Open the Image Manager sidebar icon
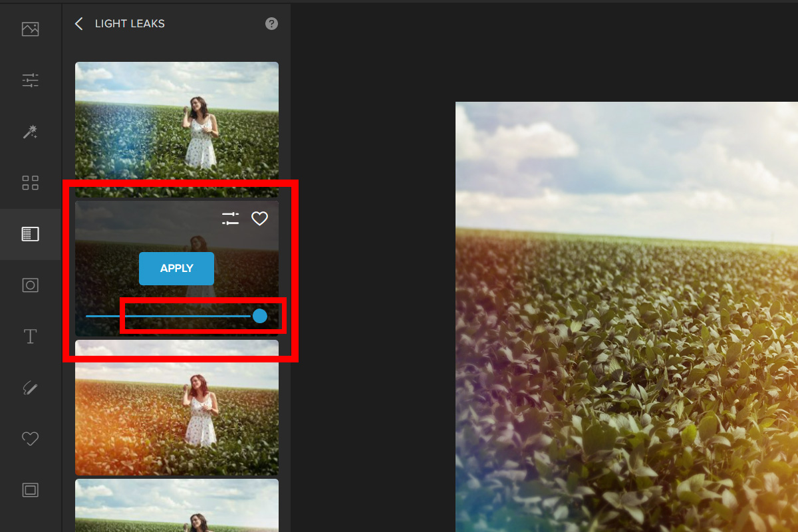This screenshot has height=532, width=798. tap(31, 29)
